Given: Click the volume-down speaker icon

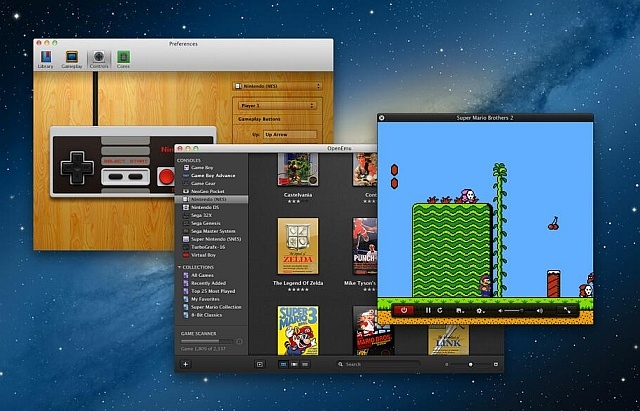Looking at the screenshot, I should (x=500, y=311).
